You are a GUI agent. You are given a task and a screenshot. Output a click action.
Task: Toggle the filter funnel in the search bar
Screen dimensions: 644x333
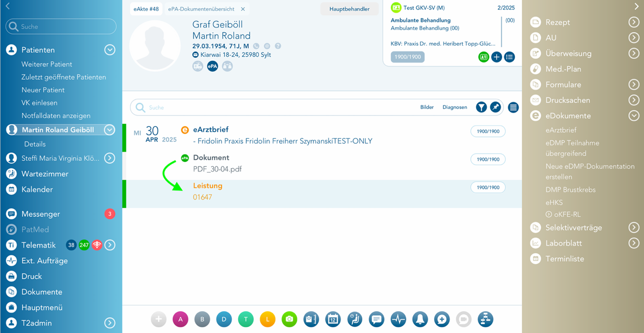pyautogui.click(x=481, y=107)
